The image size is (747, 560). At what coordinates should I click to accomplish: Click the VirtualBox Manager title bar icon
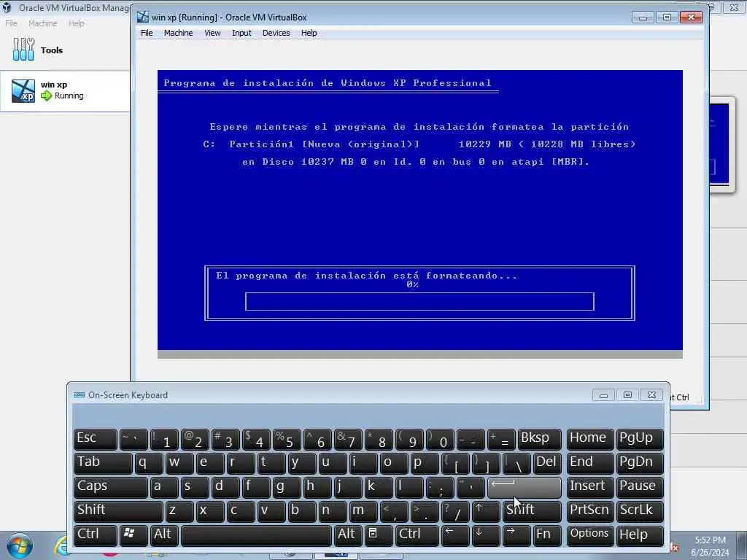7,7
